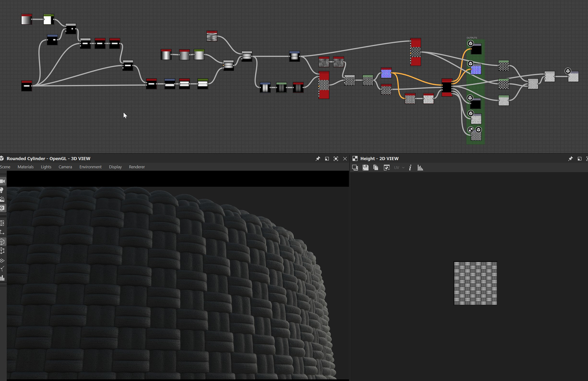
Task: Open the Lights menu in 3D view
Action: click(x=46, y=167)
